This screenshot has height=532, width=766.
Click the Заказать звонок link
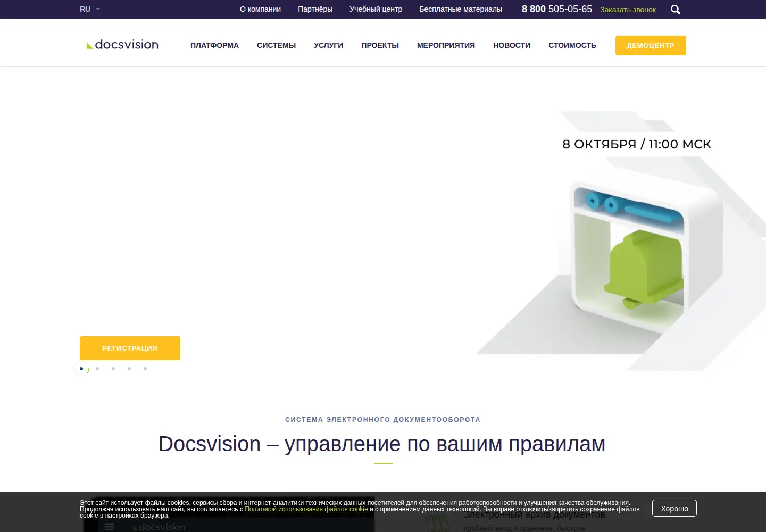coord(628,10)
